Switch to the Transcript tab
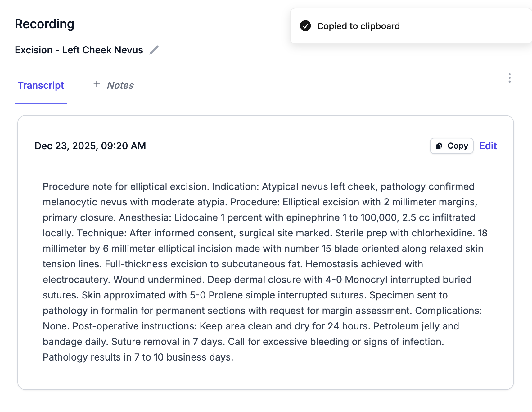Viewport: 532px width, 412px height. (41, 85)
